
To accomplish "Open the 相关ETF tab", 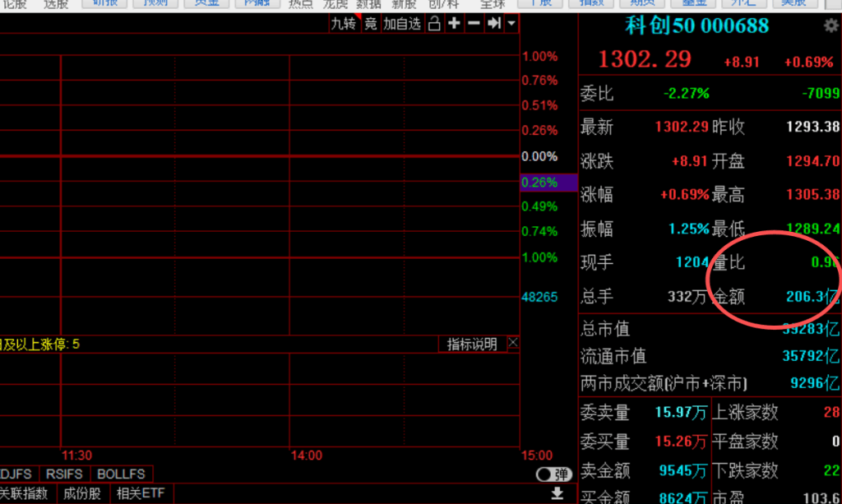I will (140, 494).
